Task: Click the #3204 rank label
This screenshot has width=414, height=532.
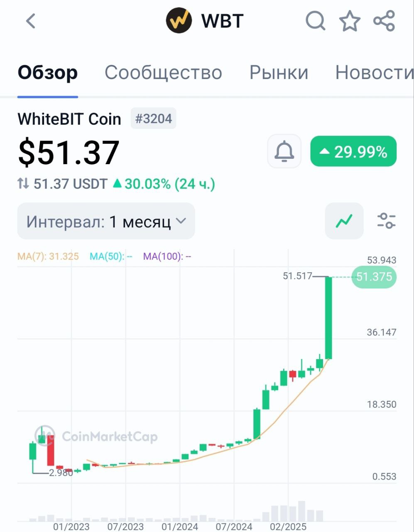Action: 153,118
